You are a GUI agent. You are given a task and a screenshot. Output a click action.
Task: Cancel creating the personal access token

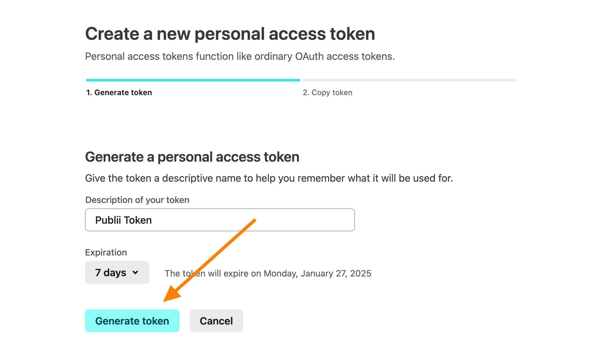[216, 321]
